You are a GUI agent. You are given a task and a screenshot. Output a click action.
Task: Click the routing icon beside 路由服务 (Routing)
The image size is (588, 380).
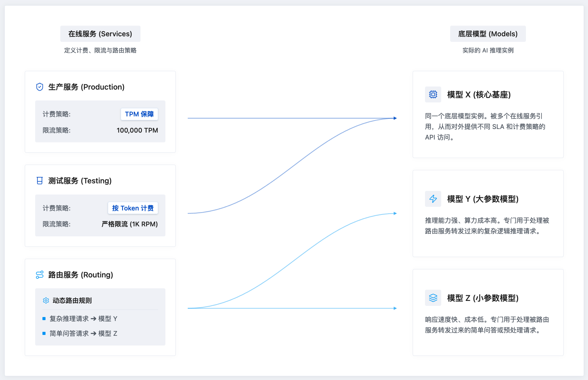[40, 275]
